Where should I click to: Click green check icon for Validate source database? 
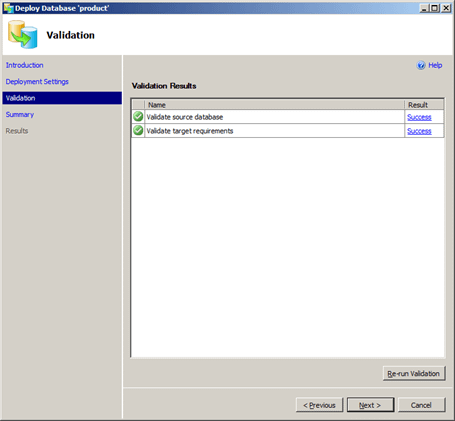click(x=138, y=117)
